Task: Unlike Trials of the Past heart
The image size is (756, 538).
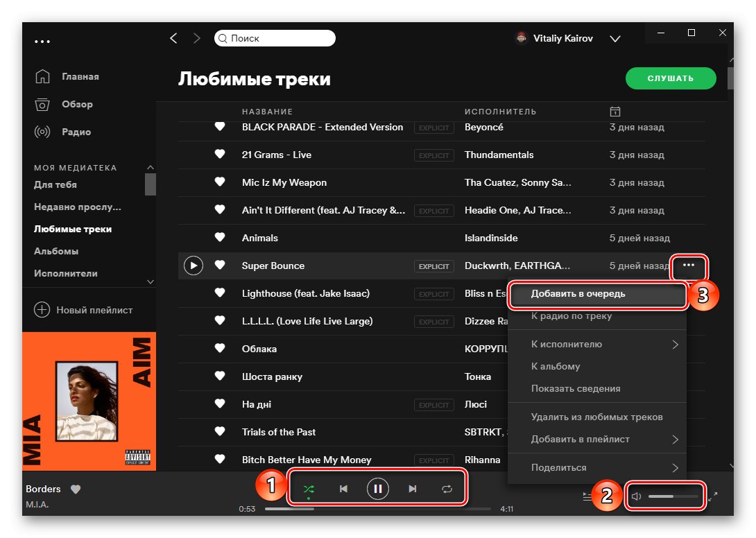Action: pyautogui.click(x=220, y=431)
